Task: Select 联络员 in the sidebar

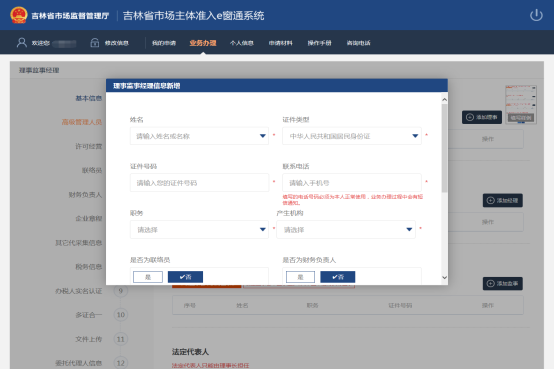Action: [92, 170]
